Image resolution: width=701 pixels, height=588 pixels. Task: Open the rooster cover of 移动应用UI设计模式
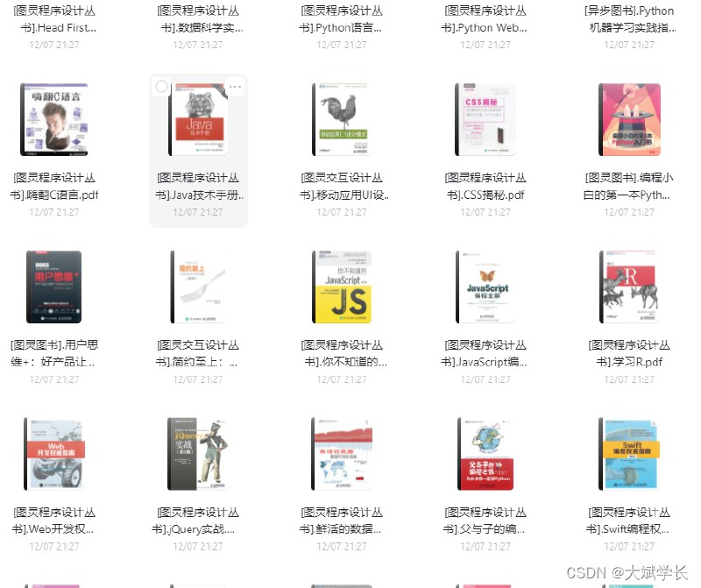click(342, 120)
